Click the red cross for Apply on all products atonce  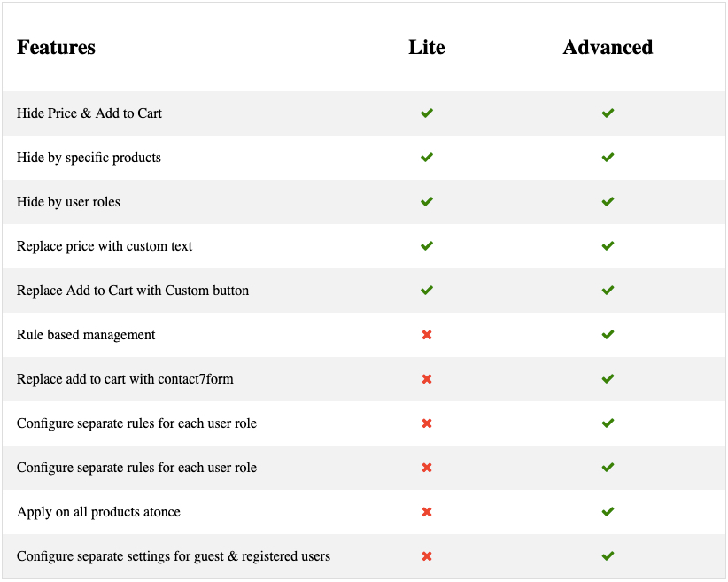[x=427, y=512]
